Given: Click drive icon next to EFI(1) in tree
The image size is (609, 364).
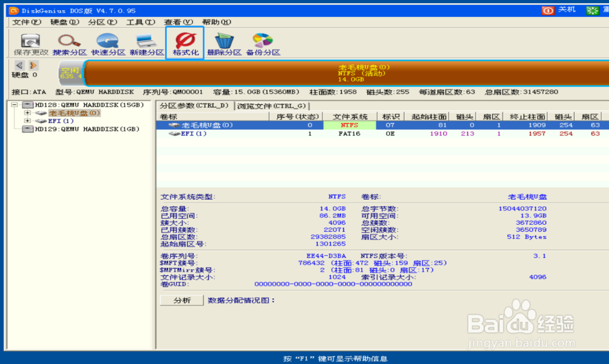Looking at the screenshot, I should point(41,121).
